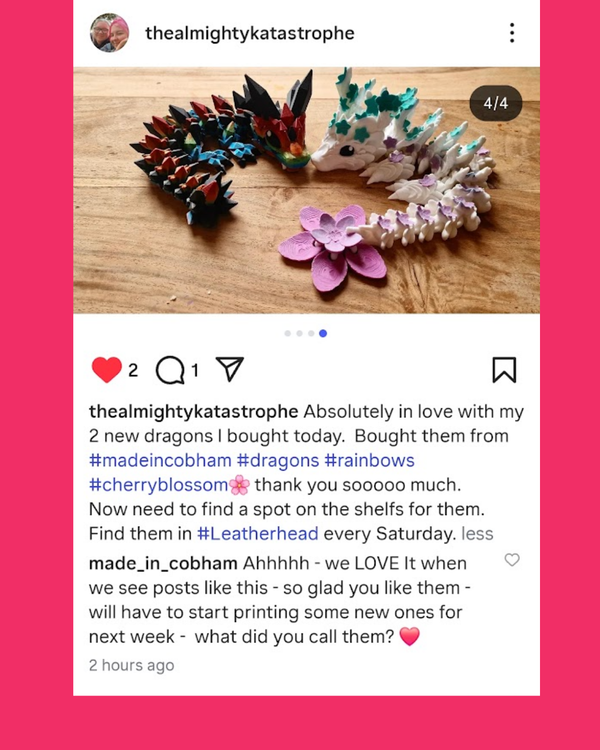The width and height of the screenshot is (600, 750).
Task: Open thealmightykatastrophe profile picture
Action: pos(110,33)
